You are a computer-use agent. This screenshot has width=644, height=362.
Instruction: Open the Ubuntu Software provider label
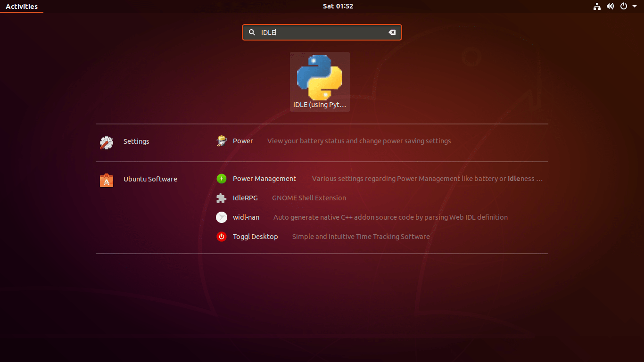(x=150, y=179)
